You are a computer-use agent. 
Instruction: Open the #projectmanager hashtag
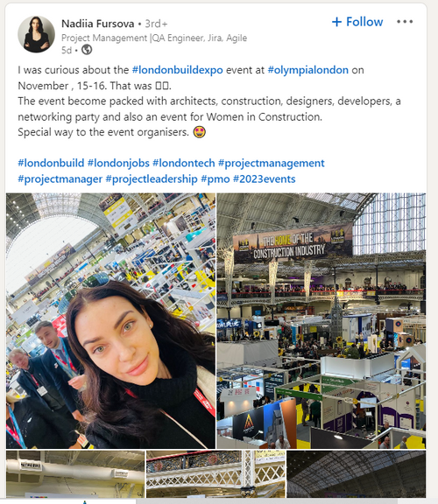[60, 178]
